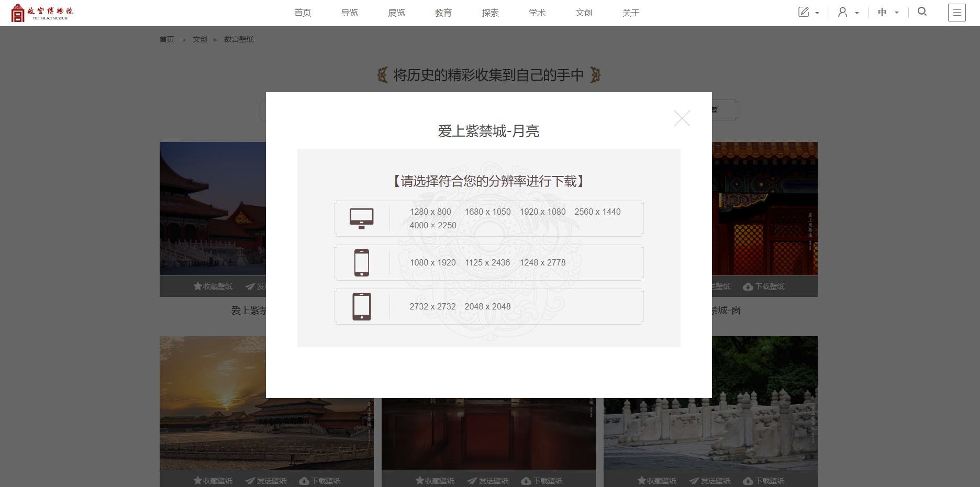Click the 首页 breadcrumb link

[166, 39]
